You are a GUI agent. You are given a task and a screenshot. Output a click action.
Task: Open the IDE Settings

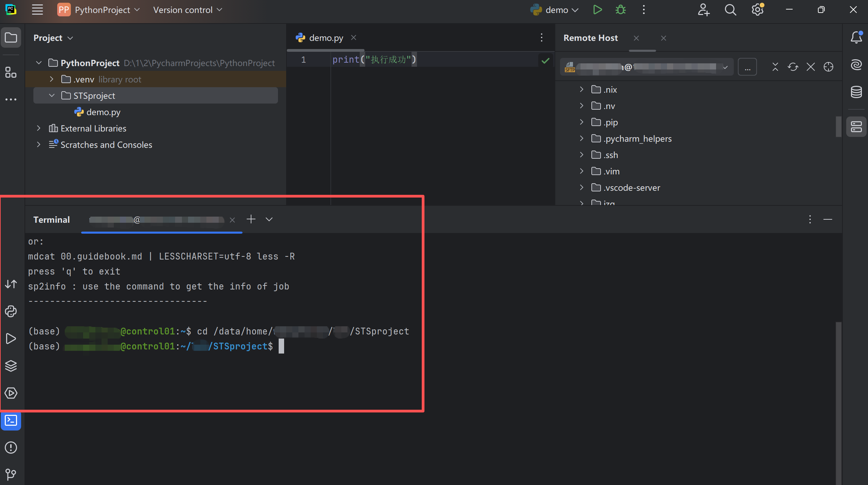757,10
